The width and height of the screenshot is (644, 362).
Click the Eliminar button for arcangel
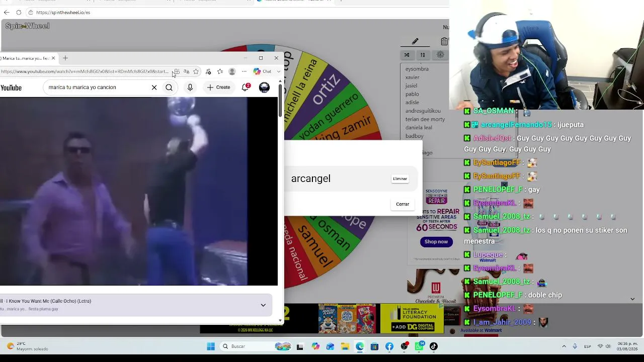click(x=400, y=178)
